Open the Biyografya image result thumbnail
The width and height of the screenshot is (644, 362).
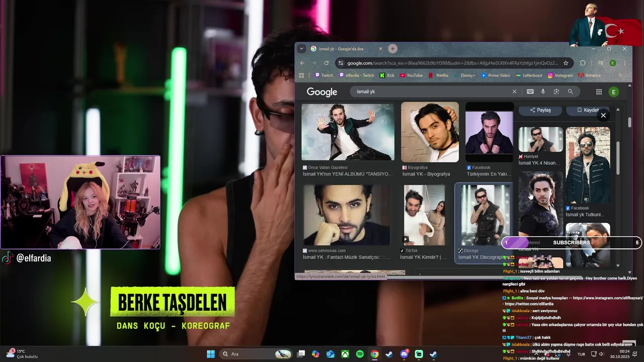(x=430, y=132)
